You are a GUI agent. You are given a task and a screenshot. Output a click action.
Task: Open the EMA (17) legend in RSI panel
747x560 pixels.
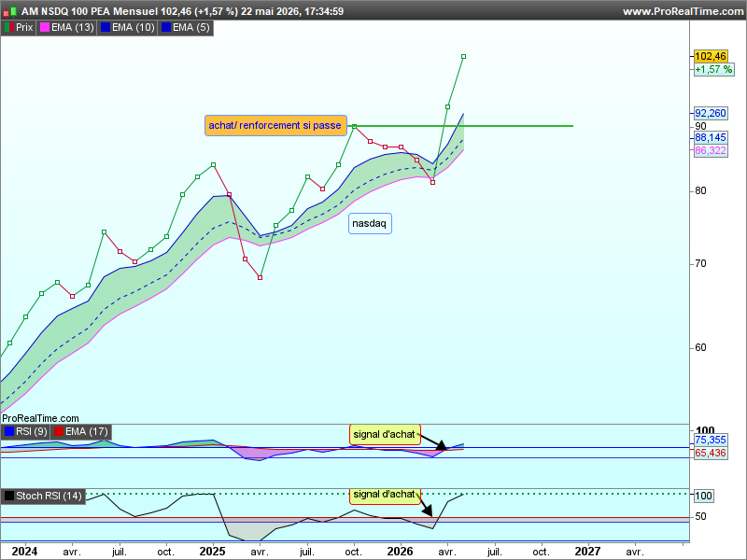[x=81, y=432]
